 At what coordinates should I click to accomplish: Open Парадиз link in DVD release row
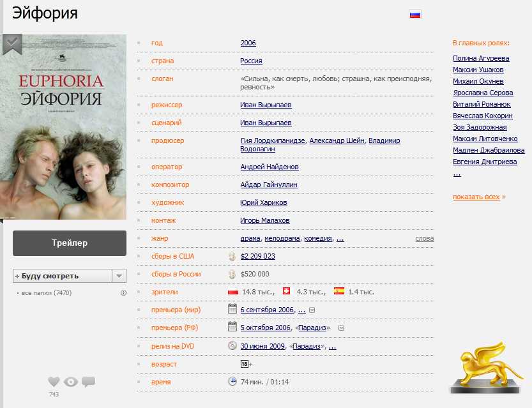(x=307, y=346)
